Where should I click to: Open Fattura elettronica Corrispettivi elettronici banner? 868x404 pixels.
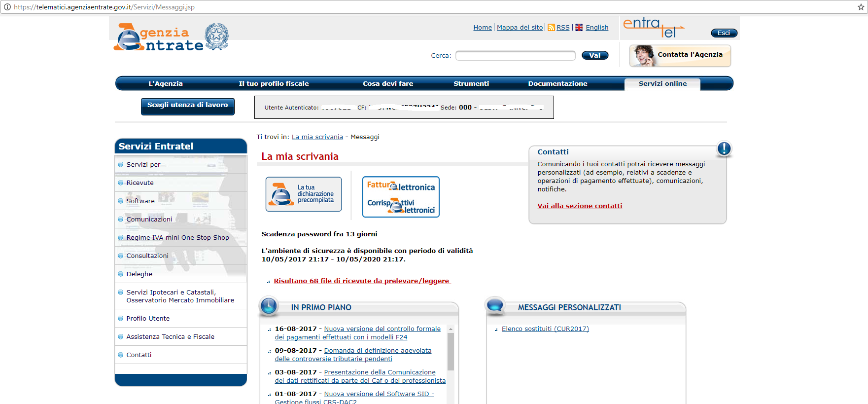click(401, 197)
